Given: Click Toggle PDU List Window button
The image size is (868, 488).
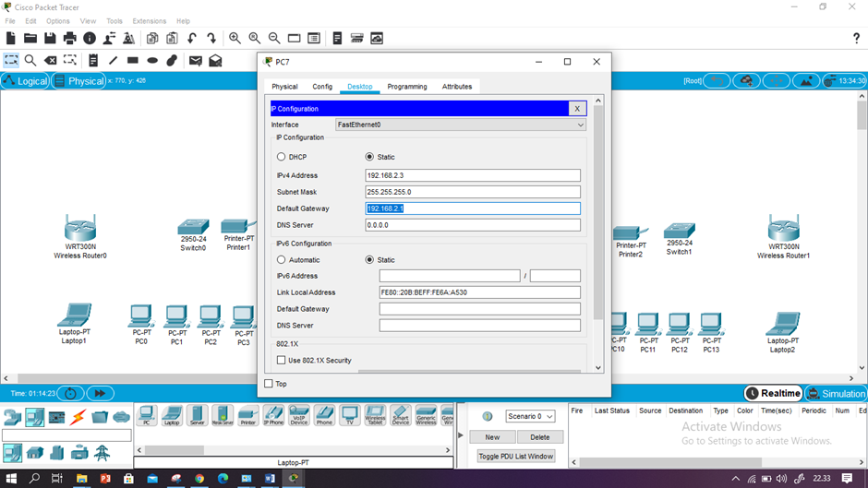Looking at the screenshot, I should (x=515, y=457).
